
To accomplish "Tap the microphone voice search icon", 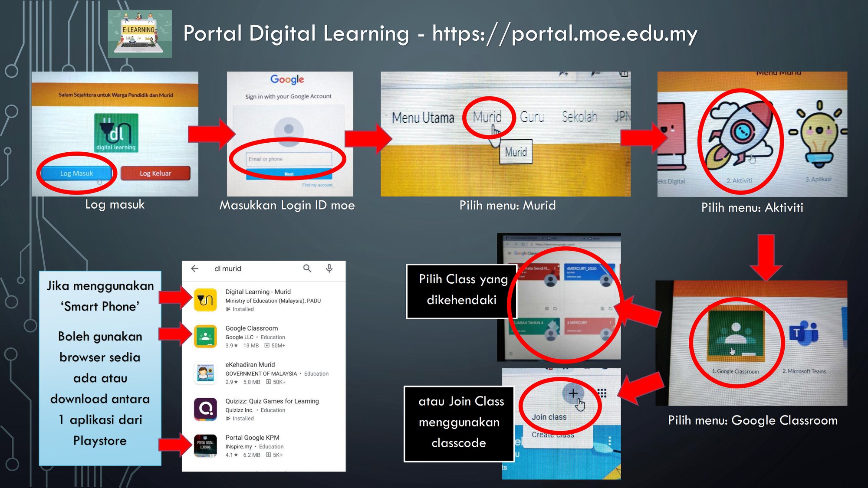I will click(329, 269).
